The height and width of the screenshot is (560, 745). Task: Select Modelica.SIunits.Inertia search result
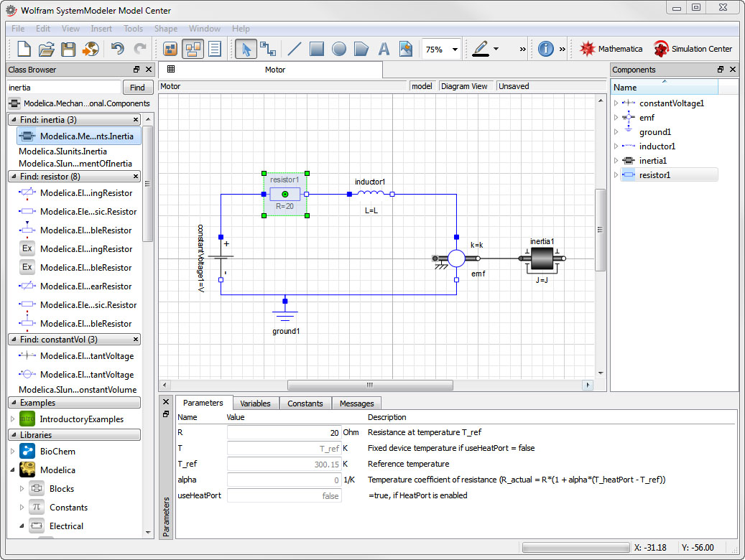click(63, 151)
